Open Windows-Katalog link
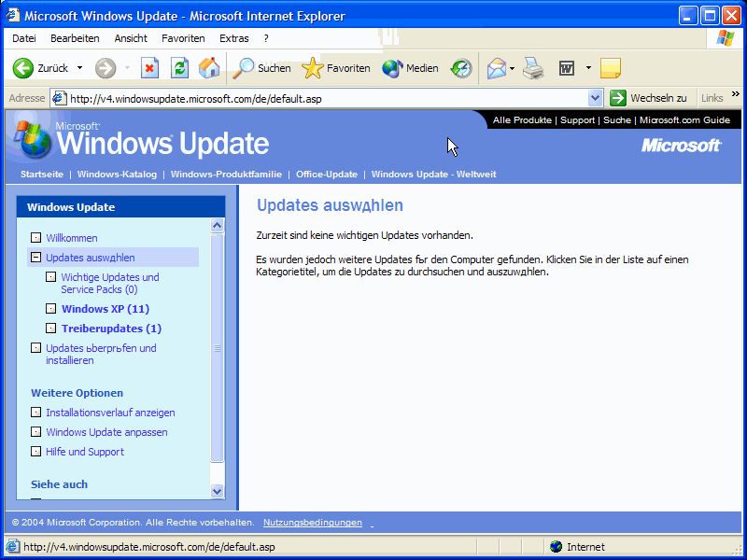Viewport: 747px width, 560px height. [117, 175]
